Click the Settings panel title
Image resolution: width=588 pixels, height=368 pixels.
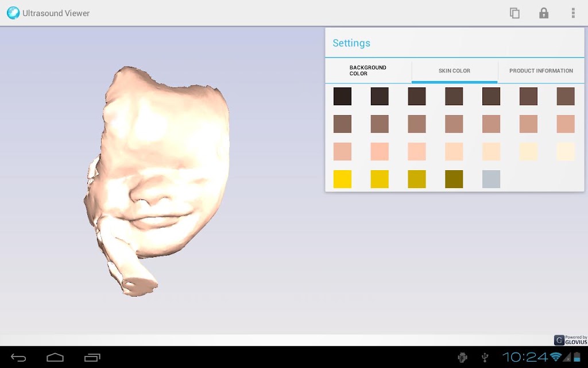pos(351,43)
